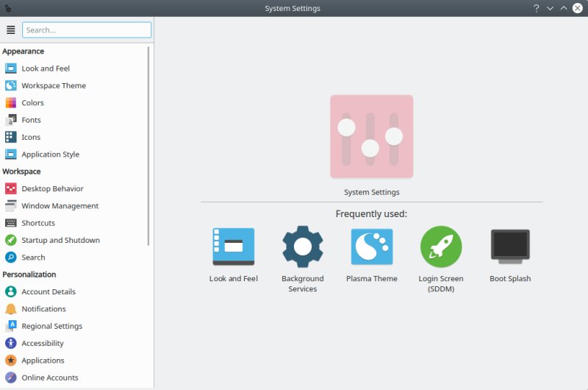
Task: Click the title bar help question mark button
Action: point(537,8)
